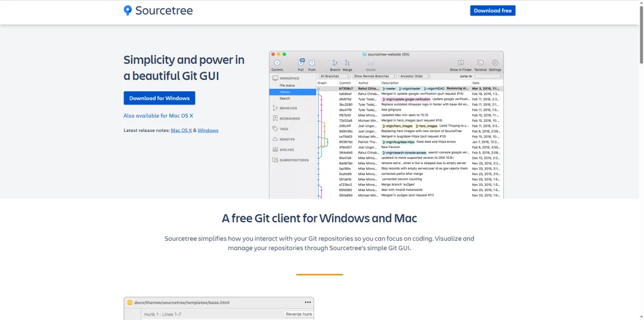The height and width of the screenshot is (320, 644).
Task: Open the Mac OS X release notes link
Action: (x=181, y=130)
